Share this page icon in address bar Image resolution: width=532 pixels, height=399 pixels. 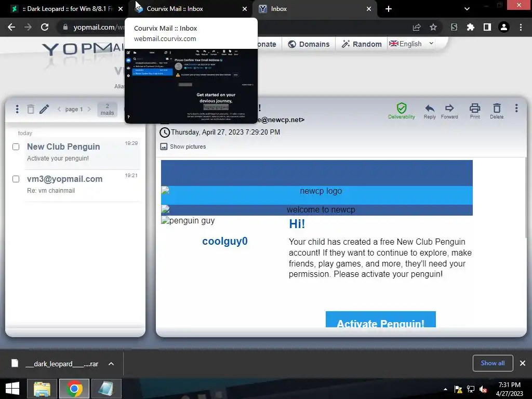pyautogui.click(x=417, y=27)
